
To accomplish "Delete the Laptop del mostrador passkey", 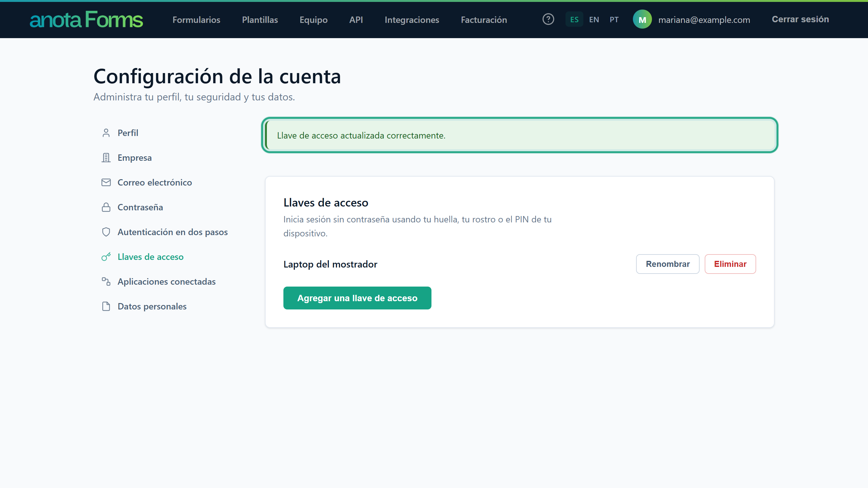I will (730, 264).
